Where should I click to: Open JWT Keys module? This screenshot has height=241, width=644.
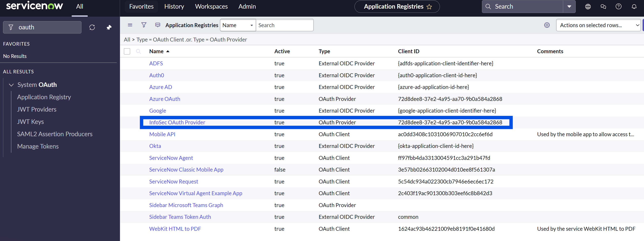point(30,122)
